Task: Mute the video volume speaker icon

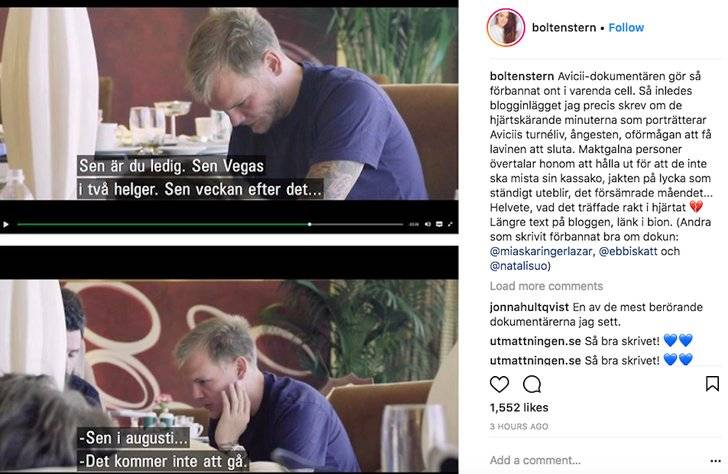Action: [428, 224]
